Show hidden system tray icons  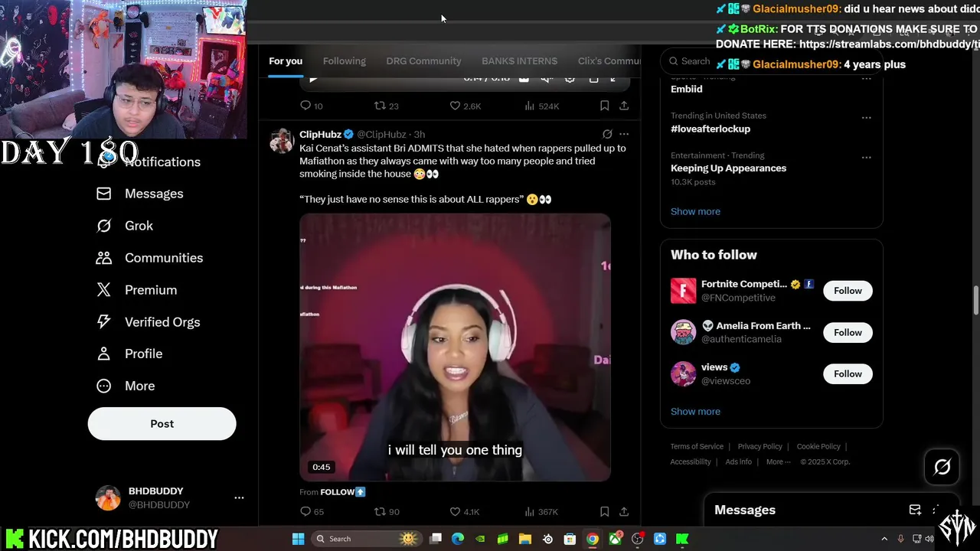(884, 539)
